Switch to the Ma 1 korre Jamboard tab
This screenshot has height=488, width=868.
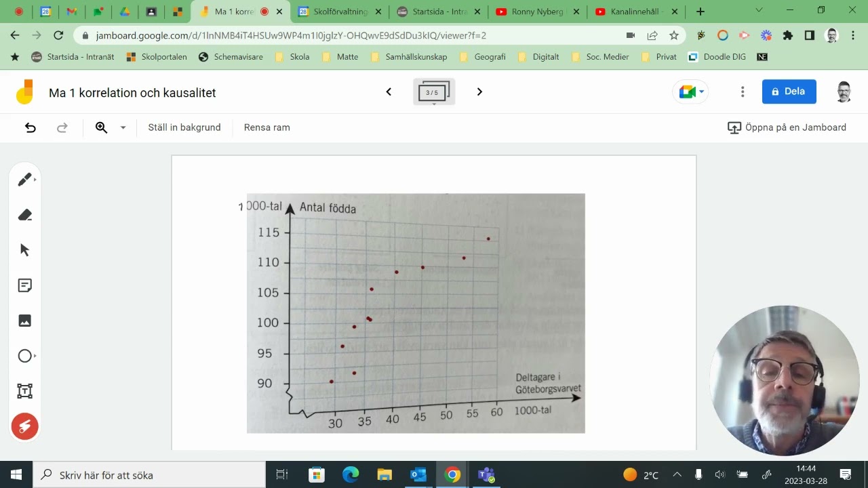point(240,12)
